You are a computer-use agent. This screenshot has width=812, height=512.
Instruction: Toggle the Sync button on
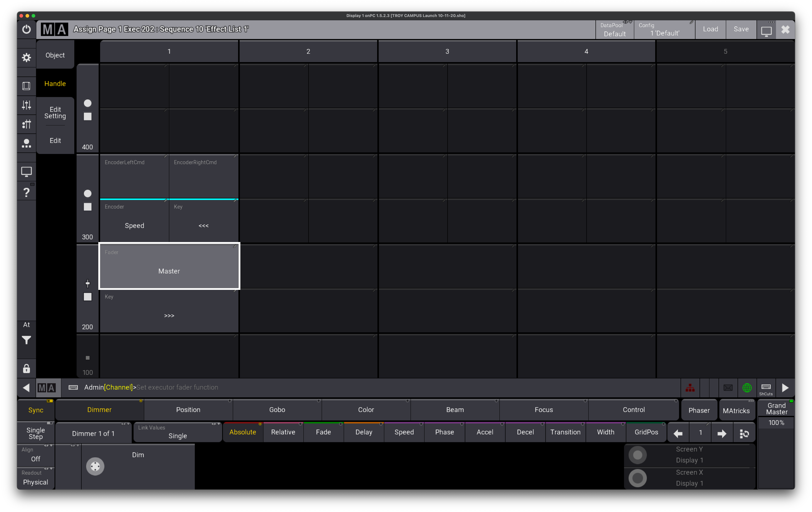tap(35, 409)
